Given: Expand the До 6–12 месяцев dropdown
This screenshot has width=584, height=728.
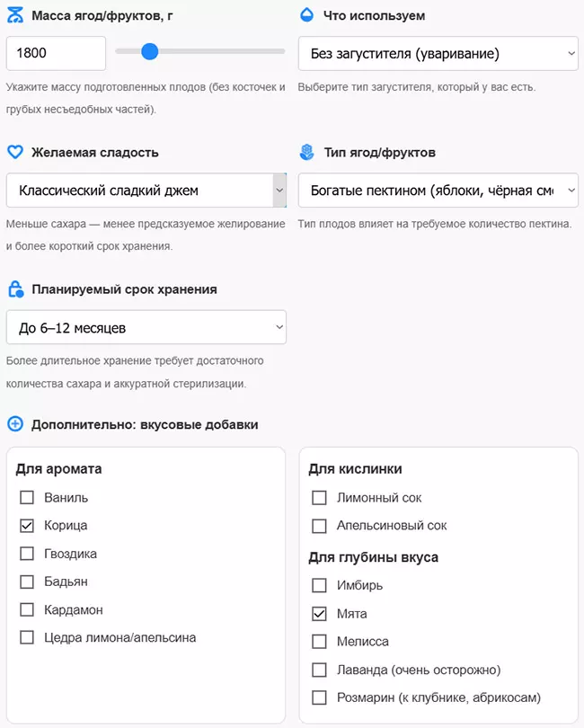Looking at the screenshot, I should point(146,326).
